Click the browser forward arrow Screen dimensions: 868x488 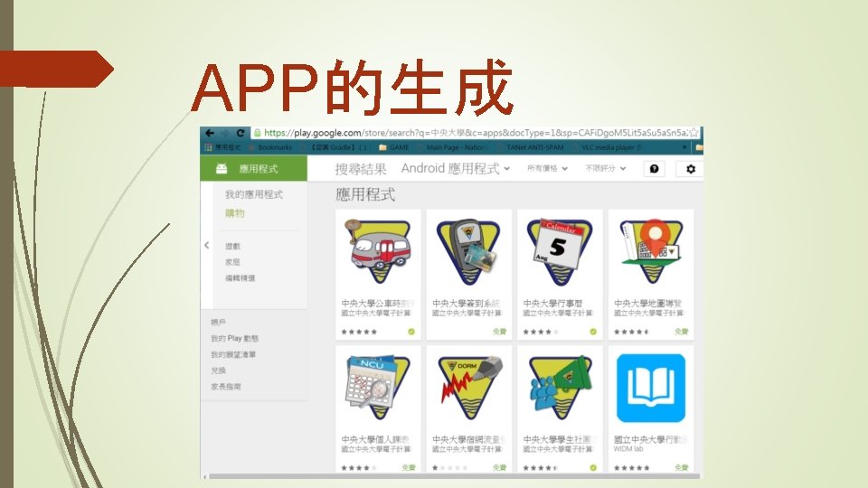(x=225, y=133)
